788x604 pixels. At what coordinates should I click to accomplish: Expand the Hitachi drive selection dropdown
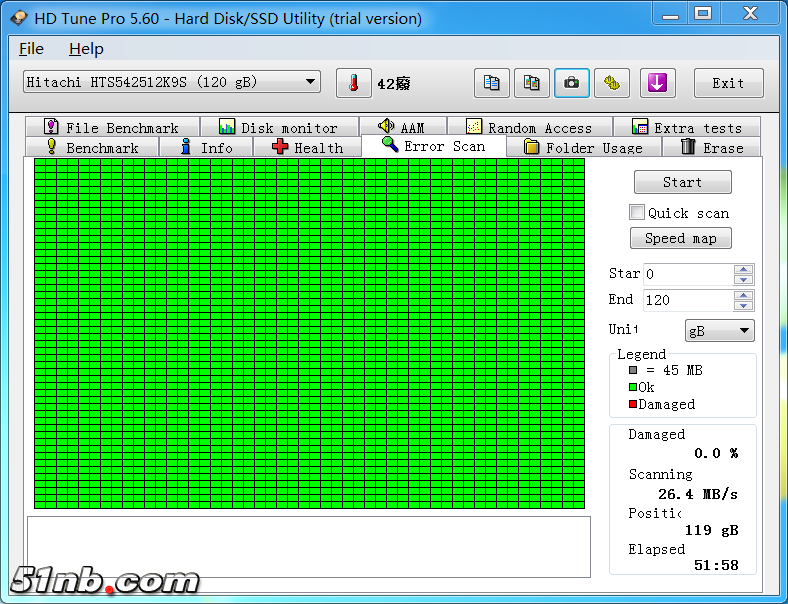(311, 82)
